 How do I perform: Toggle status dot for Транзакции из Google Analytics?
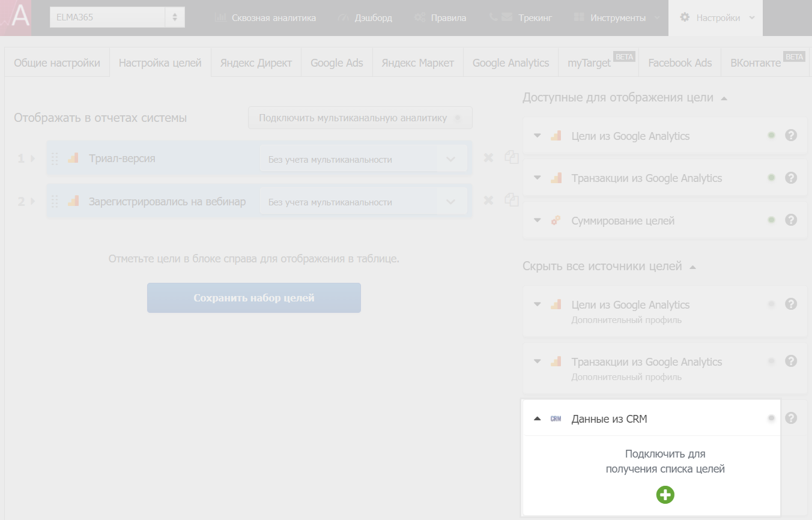(x=771, y=178)
